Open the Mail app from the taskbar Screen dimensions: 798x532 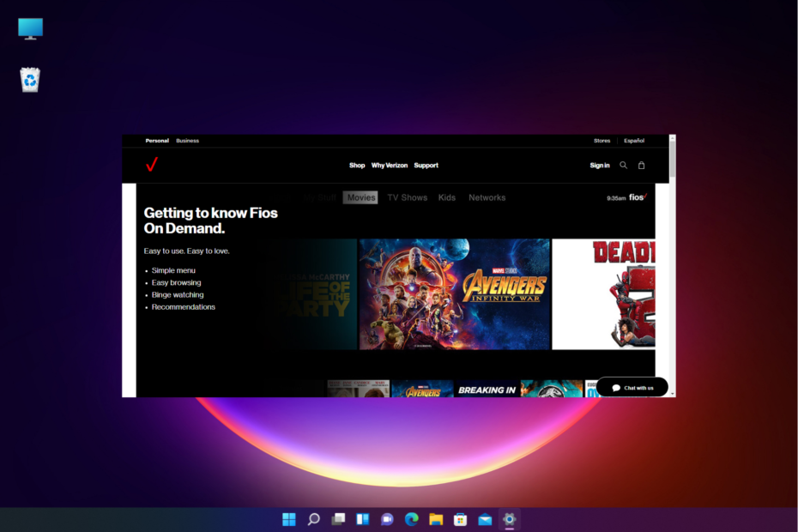tap(485, 519)
